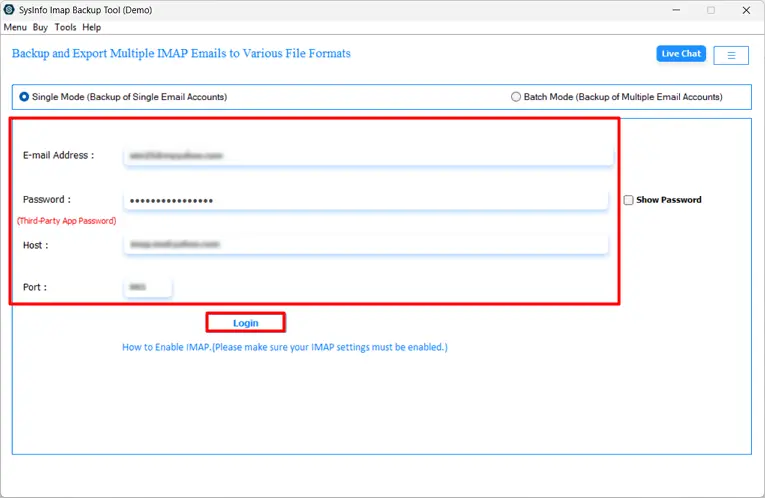Open the Tools menu
The image size is (765, 498).
coord(65,27)
